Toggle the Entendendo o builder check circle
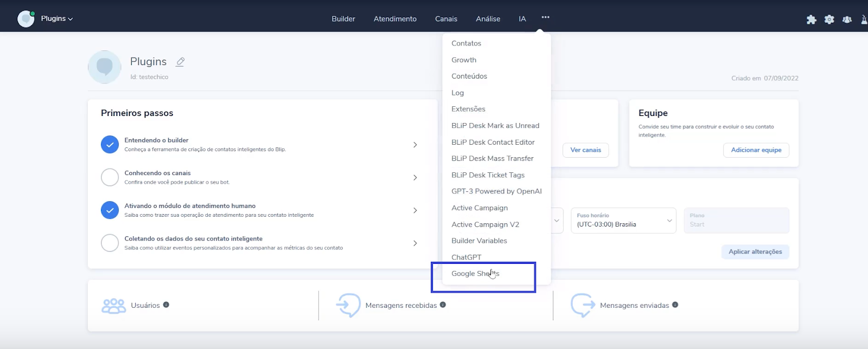Viewport: 868px width, 349px height. pyautogui.click(x=110, y=145)
